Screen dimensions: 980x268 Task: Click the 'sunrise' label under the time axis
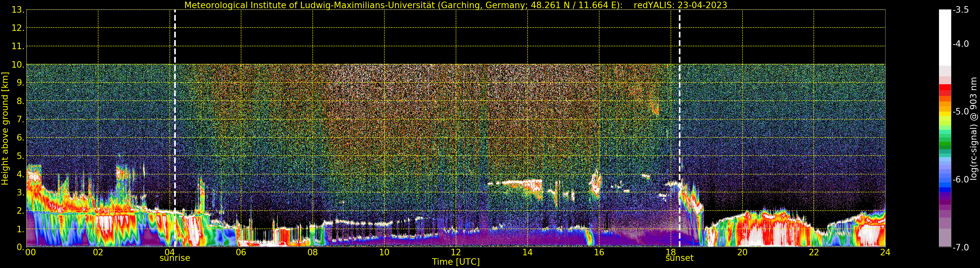pyautogui.click(x=175, y=258)
